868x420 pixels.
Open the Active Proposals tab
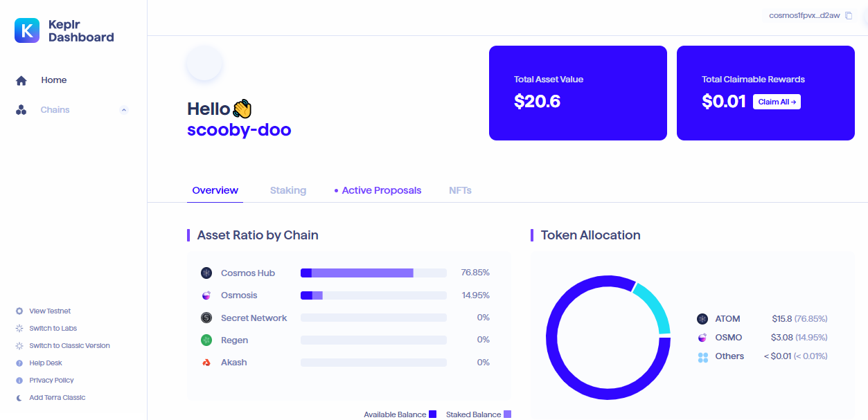click(x=381, y=190)
